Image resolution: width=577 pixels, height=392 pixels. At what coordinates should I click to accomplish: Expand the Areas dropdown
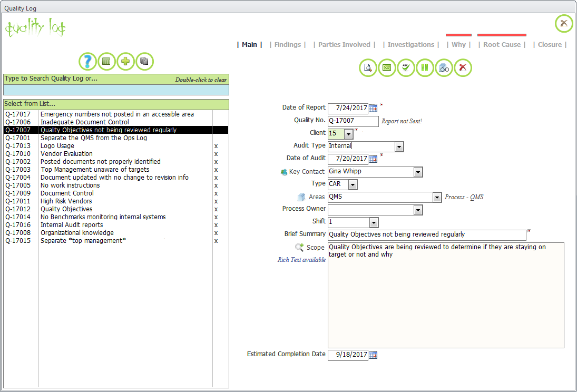(x=437, y=197)
